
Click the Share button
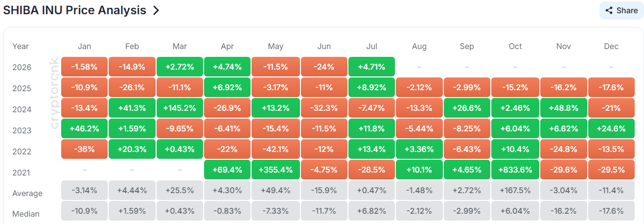(621, 10)
